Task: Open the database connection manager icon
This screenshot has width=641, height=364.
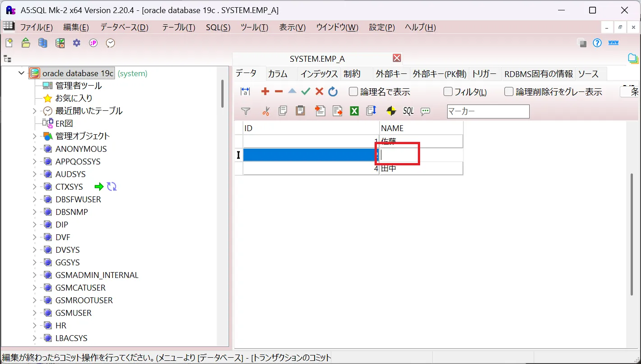Action: [42, 42]
